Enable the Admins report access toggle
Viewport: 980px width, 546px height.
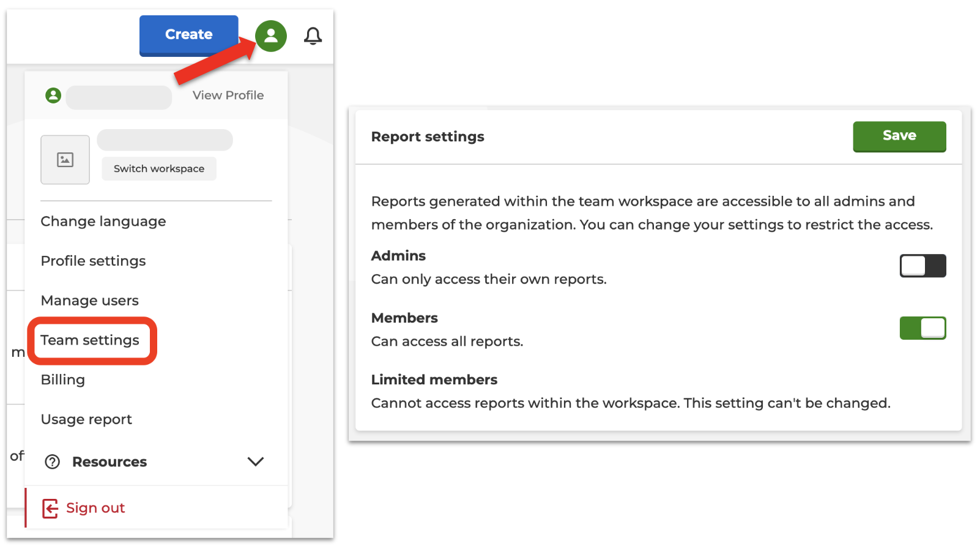[x=922, y=266]
